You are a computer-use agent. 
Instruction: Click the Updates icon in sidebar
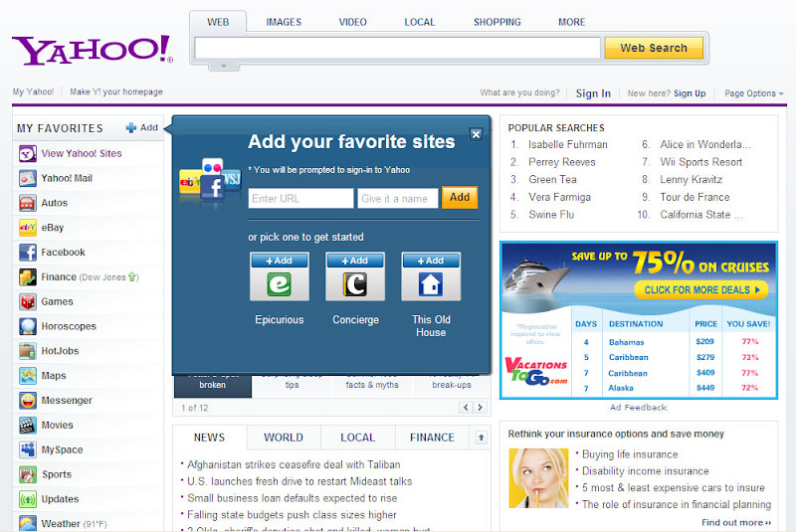[x=28, y=499]
